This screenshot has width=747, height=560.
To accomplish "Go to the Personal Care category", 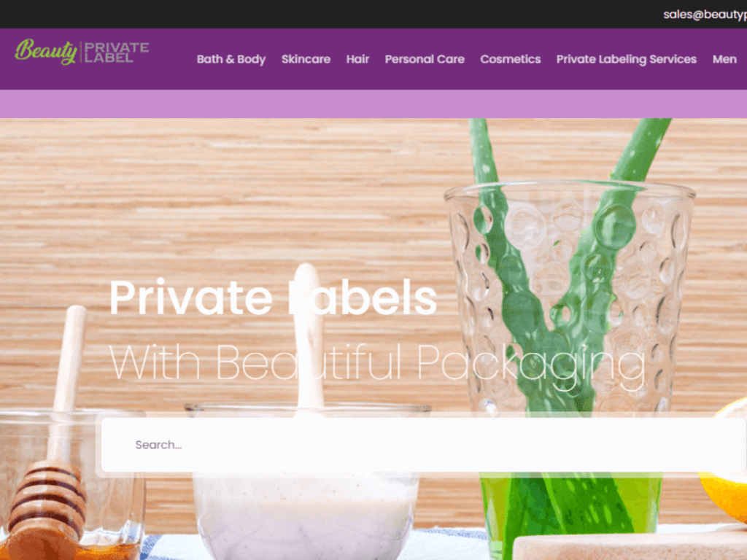I will pos(425,59).
